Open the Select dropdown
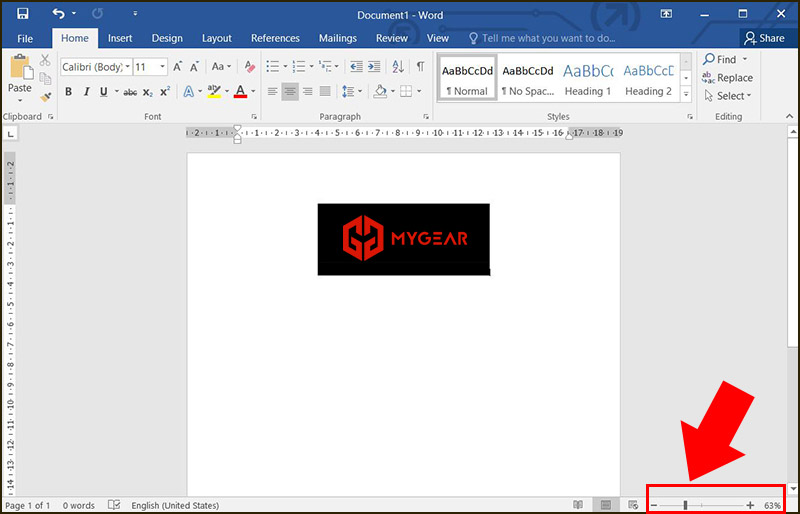800x514 pixels. pos(728,96)
